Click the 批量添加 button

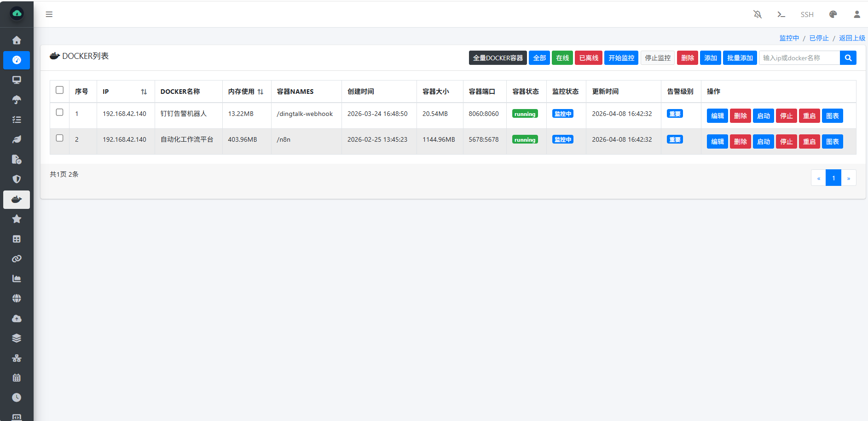tap(740, 58)
